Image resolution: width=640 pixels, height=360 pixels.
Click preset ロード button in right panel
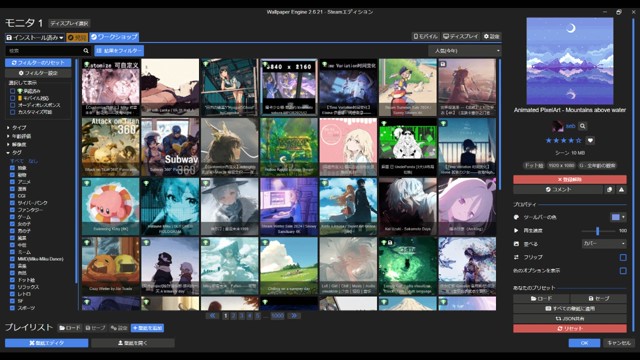point(541,299)
